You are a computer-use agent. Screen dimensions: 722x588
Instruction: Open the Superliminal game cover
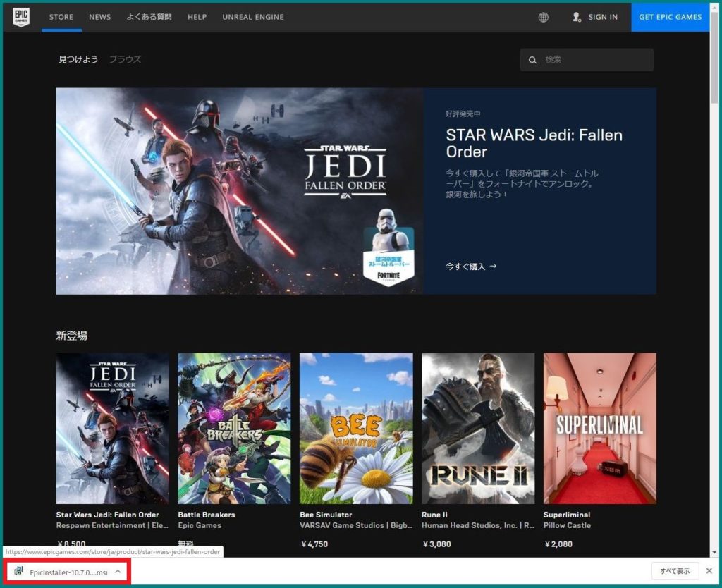[x=600, y=428]
